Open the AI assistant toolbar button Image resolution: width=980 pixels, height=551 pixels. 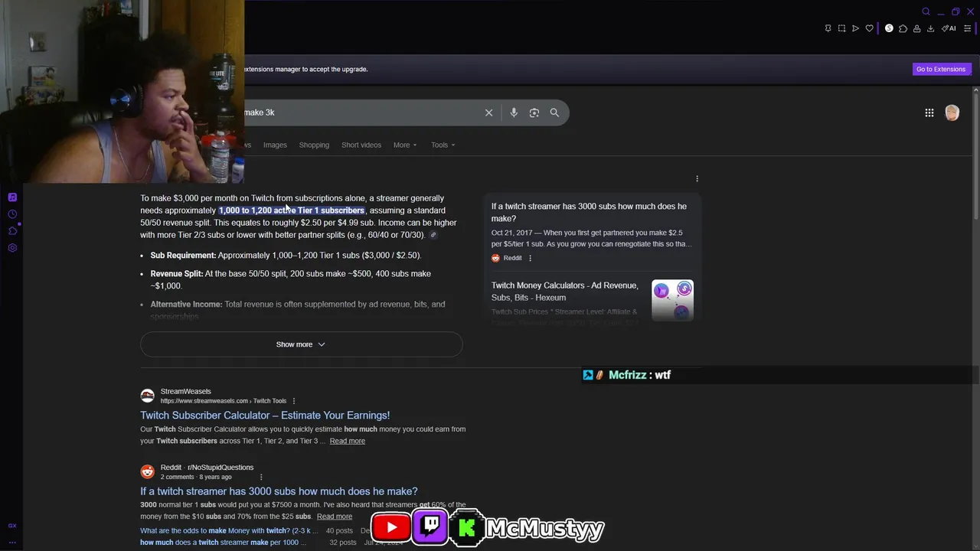tap(949, 28)
